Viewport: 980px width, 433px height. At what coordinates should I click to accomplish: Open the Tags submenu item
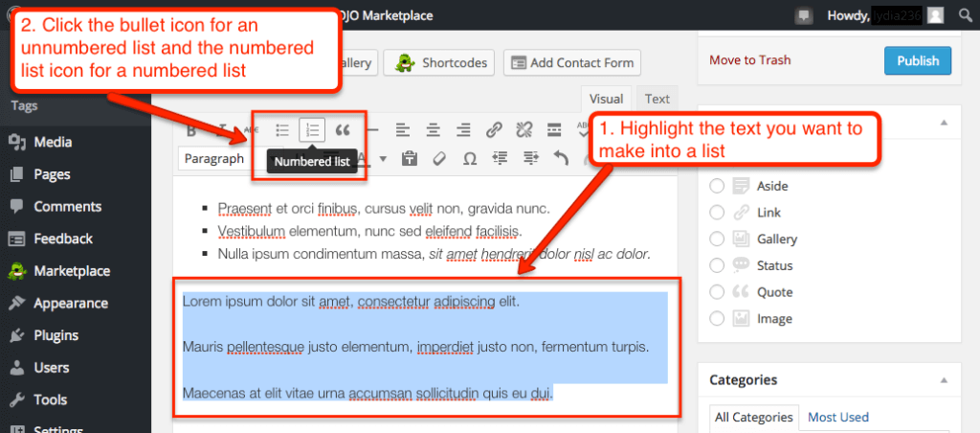coord(24,105)
